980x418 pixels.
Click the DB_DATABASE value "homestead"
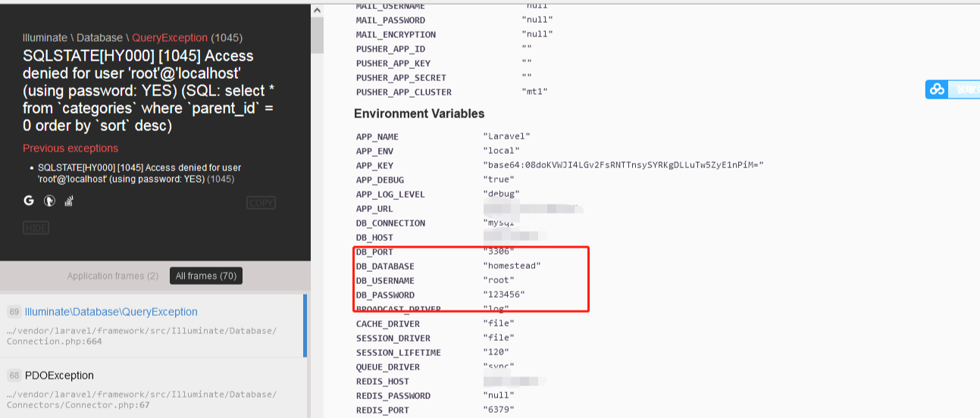click(x=512, y=266)
